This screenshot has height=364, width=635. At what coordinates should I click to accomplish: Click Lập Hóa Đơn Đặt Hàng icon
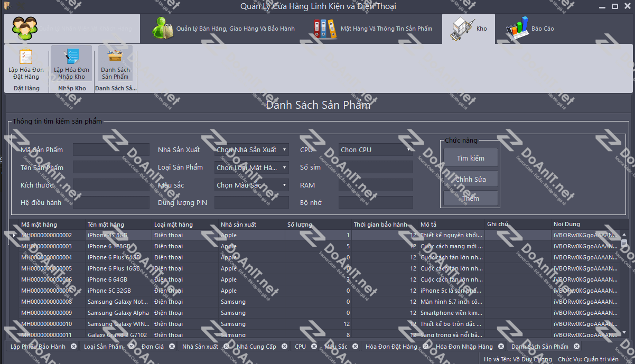[26, 57]
